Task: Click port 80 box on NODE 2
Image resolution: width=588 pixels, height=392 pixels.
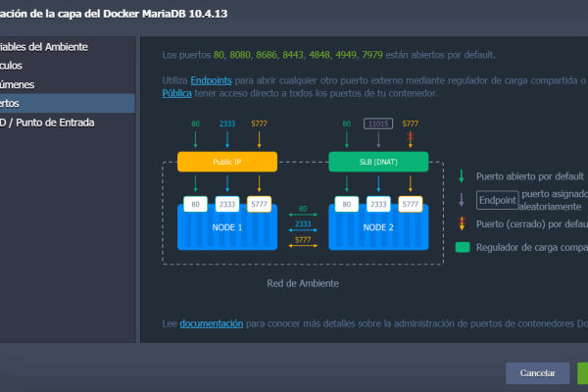Action: tap(347, 204)
